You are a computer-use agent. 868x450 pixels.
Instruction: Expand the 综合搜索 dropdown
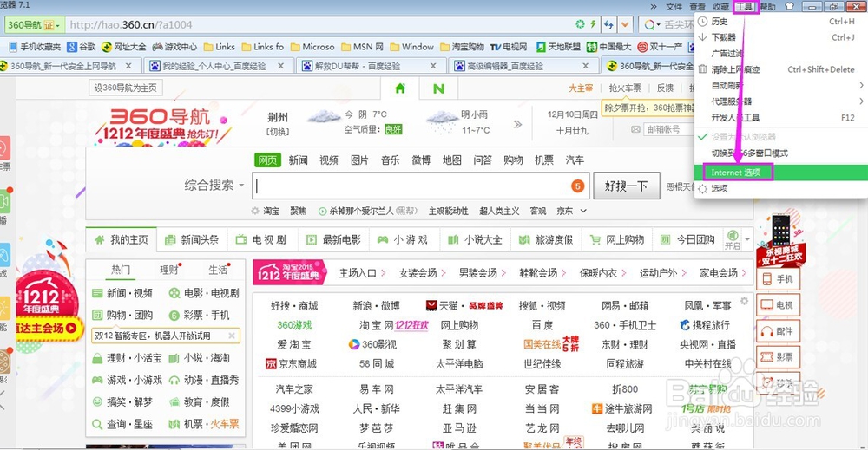[214, 186]
